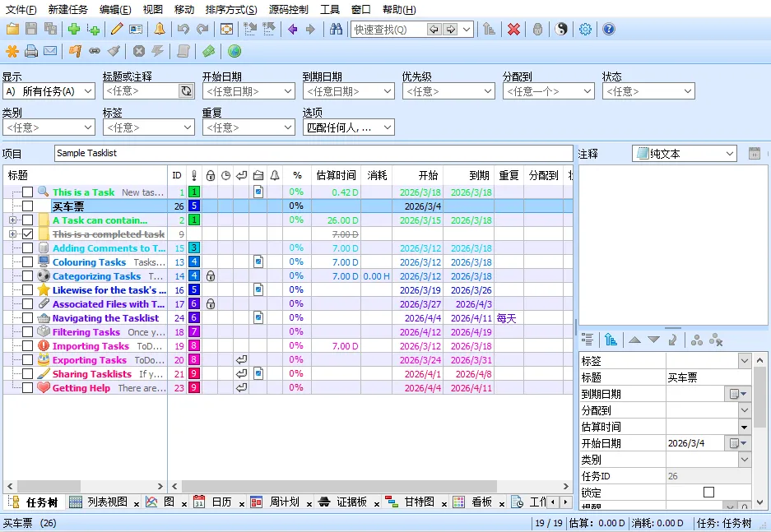Tick the checkbox for 'Filtering Tasks'

27,332
